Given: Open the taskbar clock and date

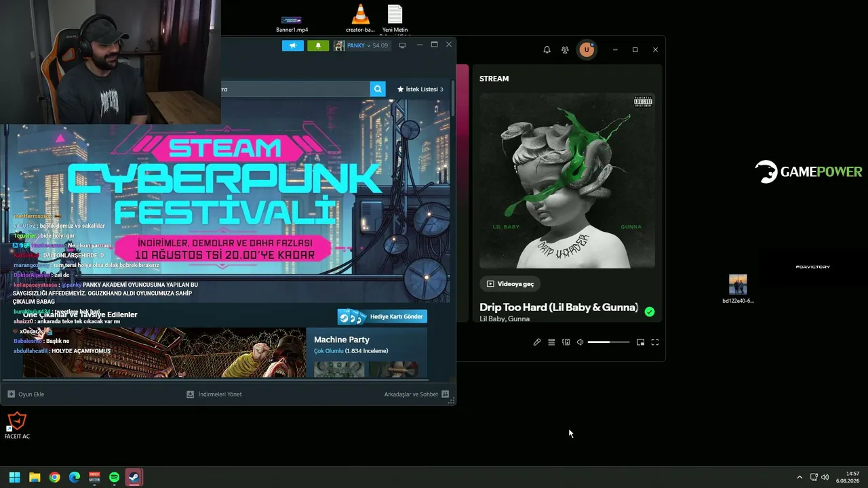Looking at the screenshot, I should 848,477.
